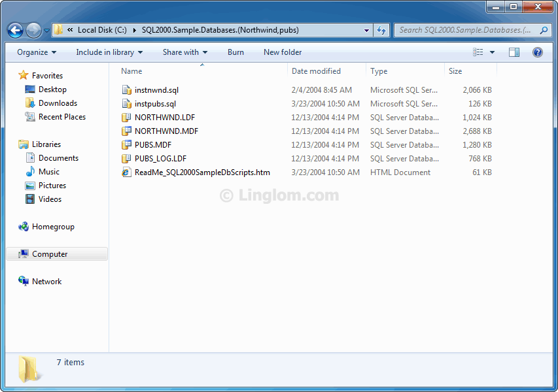This screenshot has height=392, width=558.
Task: Click the NORTHWND.MDF file name
Action: tap(166, 131)
